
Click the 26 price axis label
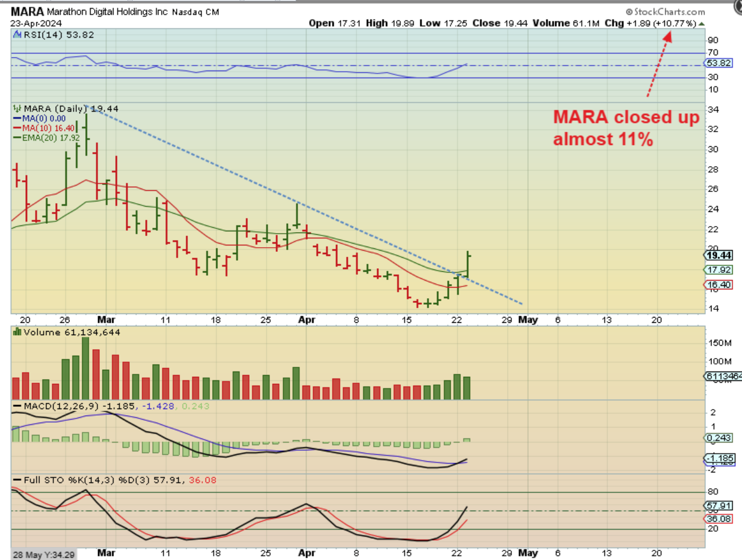pyautogui.click(x=713, y=189)
